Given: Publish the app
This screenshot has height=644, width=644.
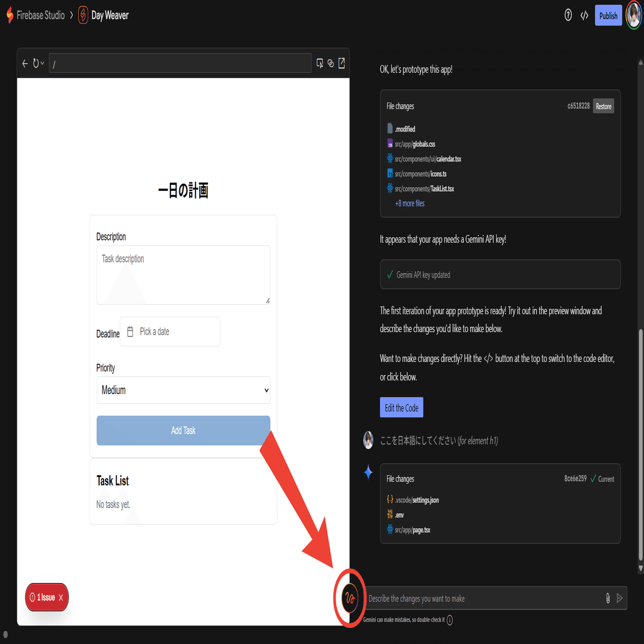Looking at the screenshot, I should click(608, 16).
